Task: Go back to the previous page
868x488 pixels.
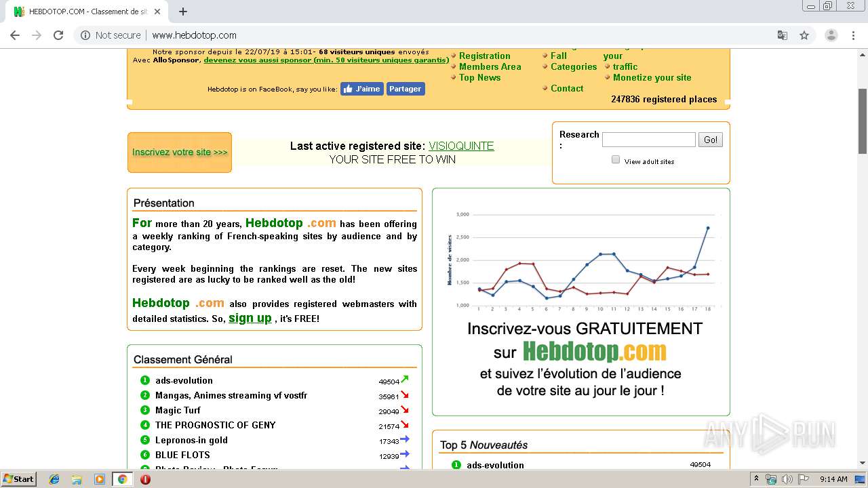Action: click(x=15, y=35)
